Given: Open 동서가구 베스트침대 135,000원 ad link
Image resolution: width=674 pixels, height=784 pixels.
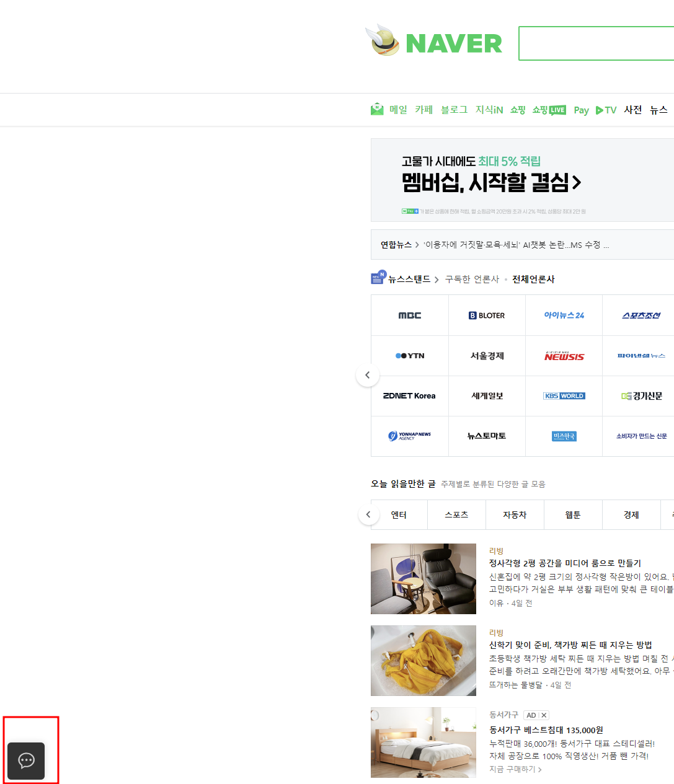Looking at the screenshot, I should (546, 730).
